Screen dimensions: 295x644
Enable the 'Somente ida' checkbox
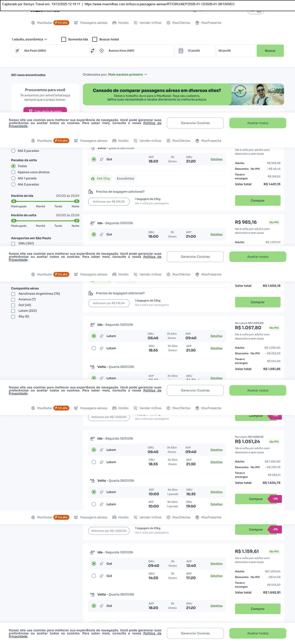coord(64,40)
